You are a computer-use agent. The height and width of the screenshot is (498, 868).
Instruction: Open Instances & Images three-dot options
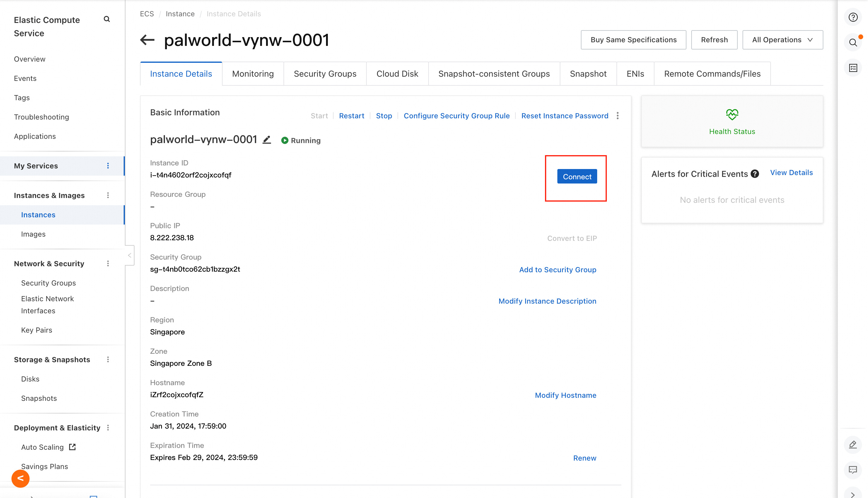point(108,195)
